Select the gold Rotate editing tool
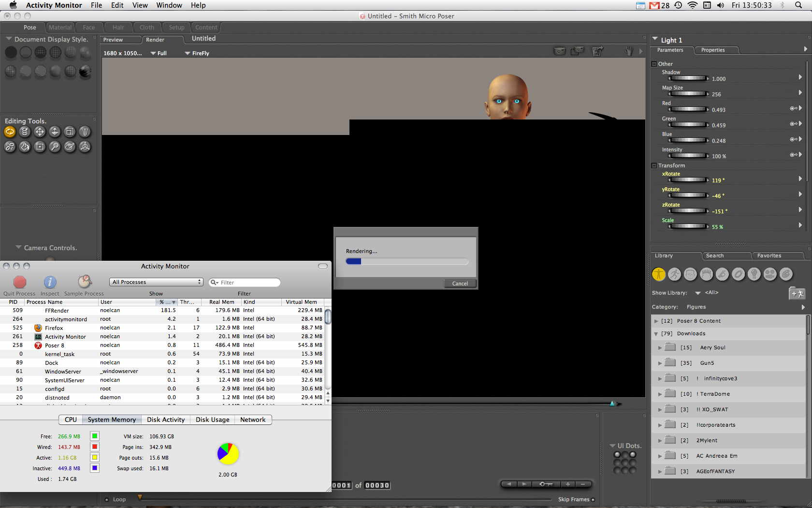 click(x=10, y=132)
